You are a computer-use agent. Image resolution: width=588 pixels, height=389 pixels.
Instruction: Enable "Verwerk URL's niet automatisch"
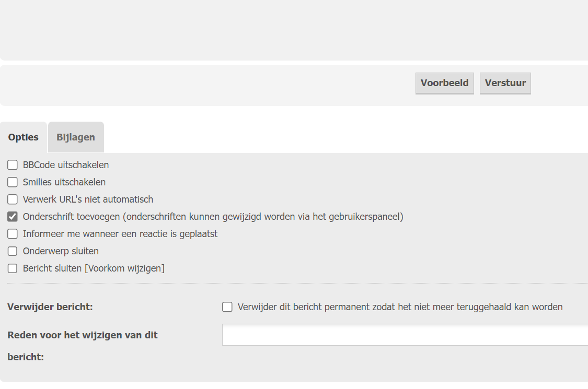[x=13, y=199]
